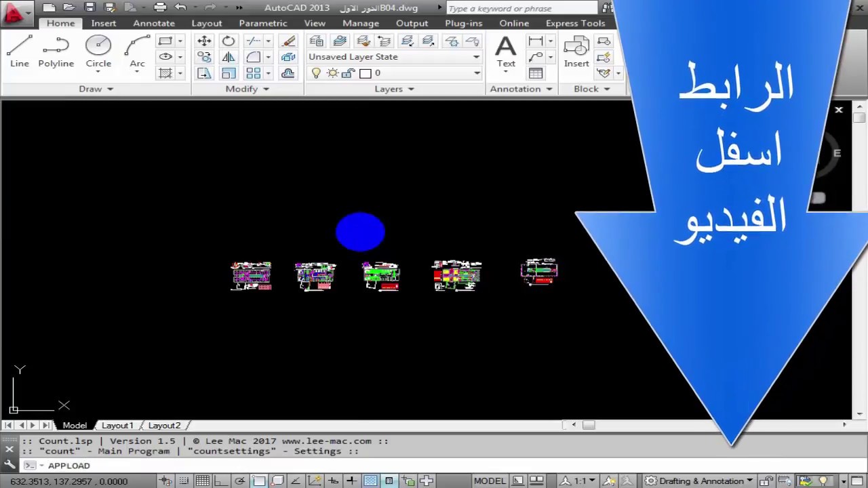Image resolution: width=868 pixels, height=488 pixels.
Task: Click the keyword search box
Action: tap(521, 8)
